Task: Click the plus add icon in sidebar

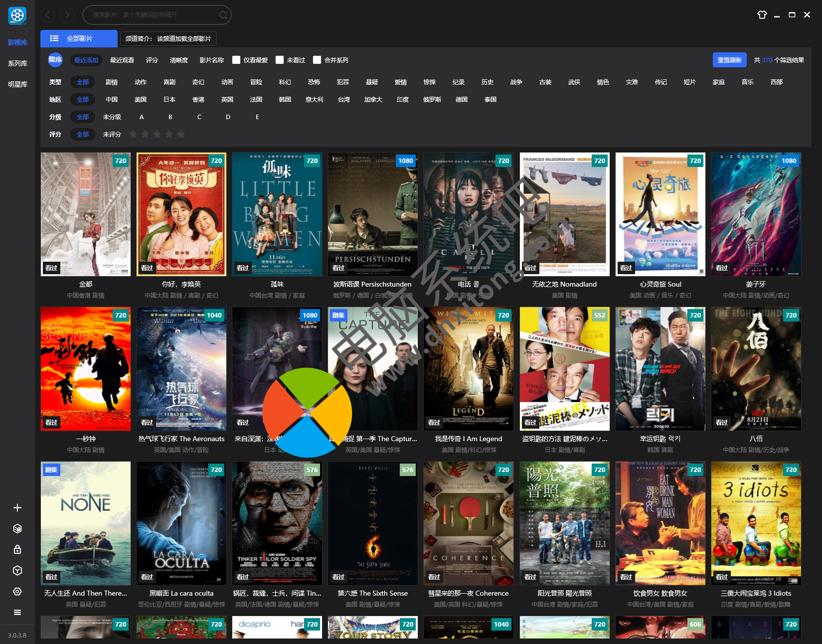Action: click(x=17, y=507)
